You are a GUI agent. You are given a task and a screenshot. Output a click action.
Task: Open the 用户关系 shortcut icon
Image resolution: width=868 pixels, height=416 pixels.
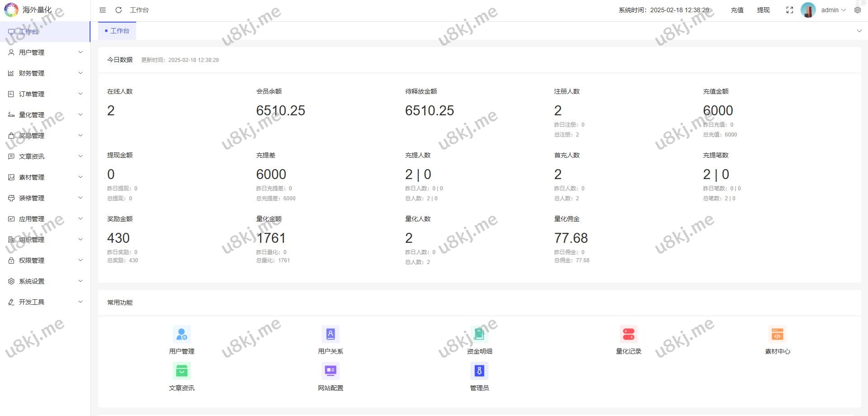coord(330,335)
